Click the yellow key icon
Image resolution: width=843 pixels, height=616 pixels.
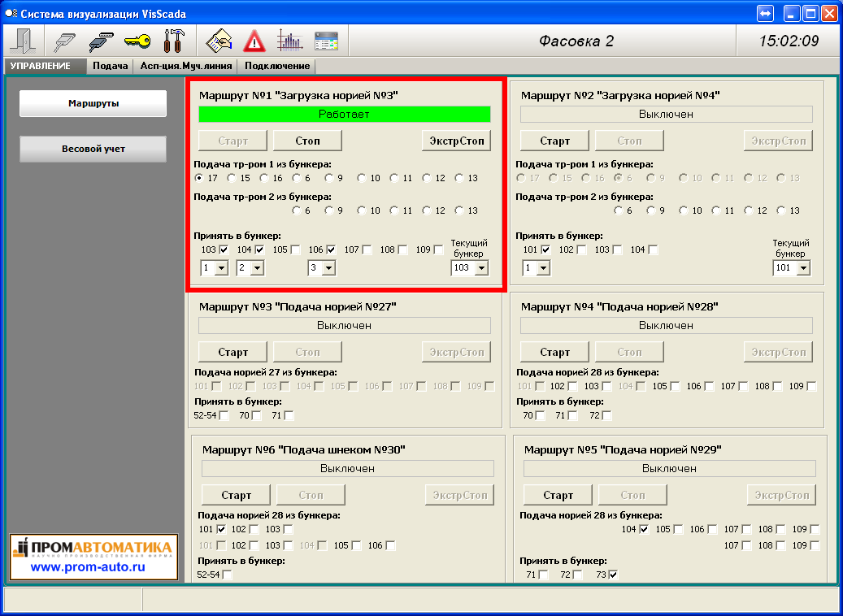137,41
